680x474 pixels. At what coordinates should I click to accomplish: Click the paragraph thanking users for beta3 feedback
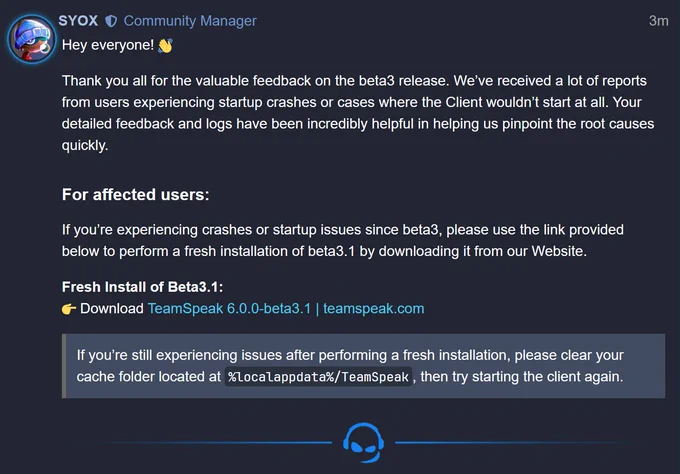(358, 113)
